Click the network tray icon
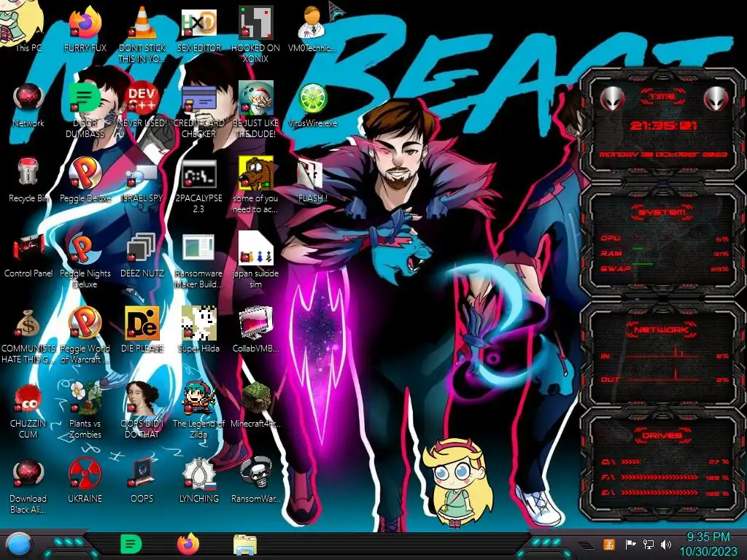Screen dimensions: 747x560 pos(649,545)
